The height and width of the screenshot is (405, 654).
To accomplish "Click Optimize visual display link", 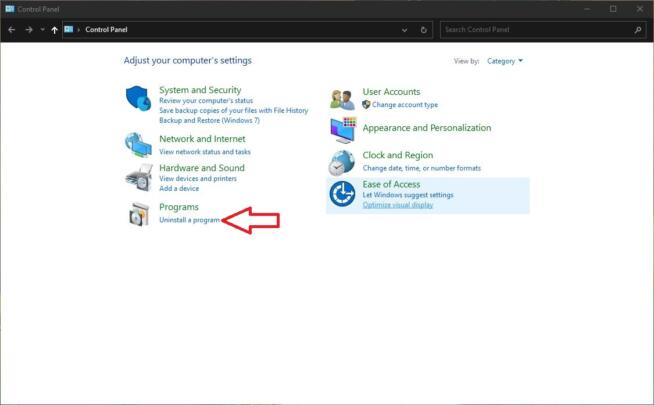I will (398, 205).
